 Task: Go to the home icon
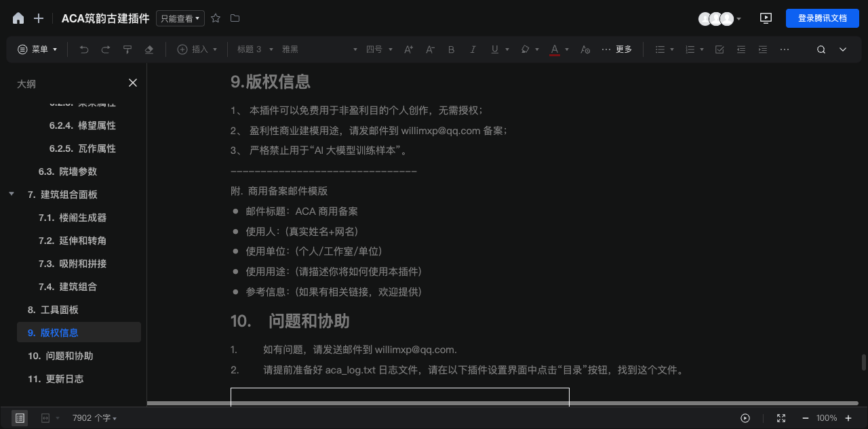[18, 18]
